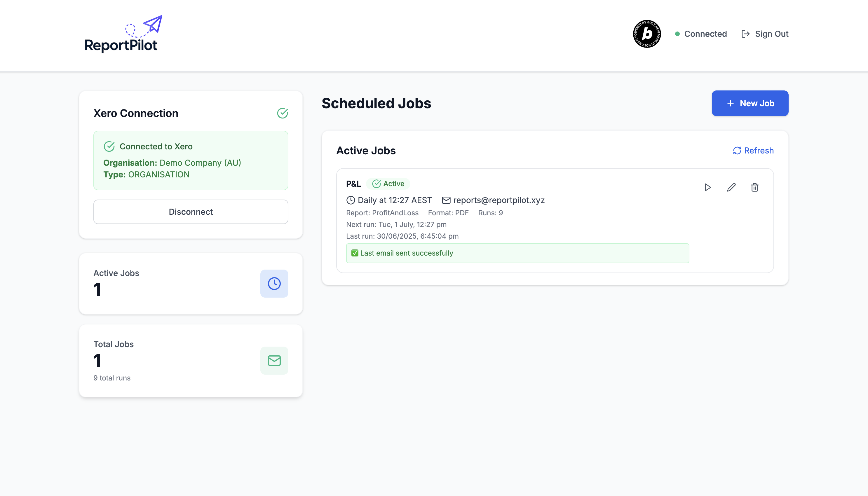868x496 pixels.
Task: Click the Active status badge on P&L
Action: click(x=388, y=184)
